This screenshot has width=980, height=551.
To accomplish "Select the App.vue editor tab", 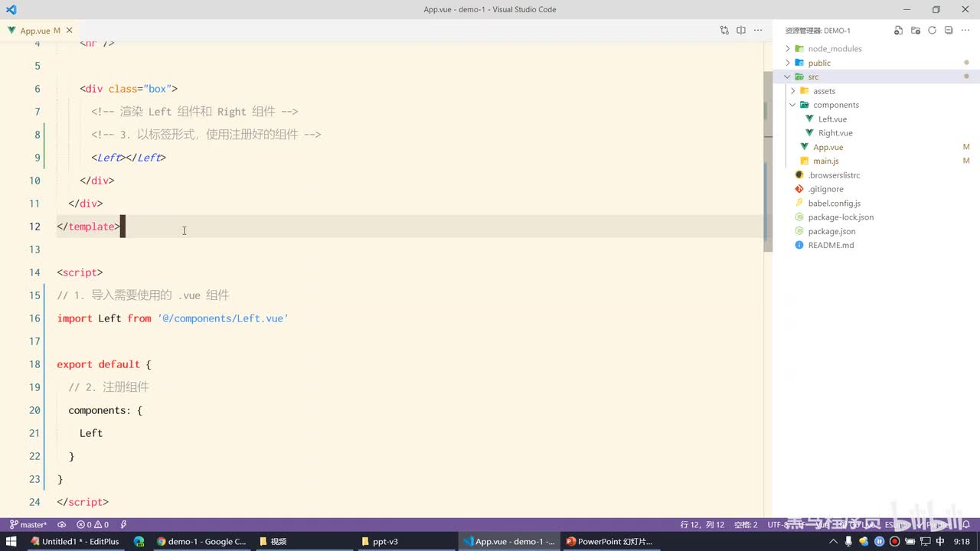I will click(40, 31).
